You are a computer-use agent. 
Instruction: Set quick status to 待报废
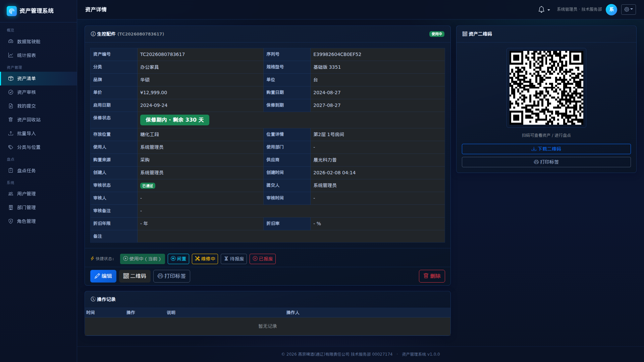[234, 259]
